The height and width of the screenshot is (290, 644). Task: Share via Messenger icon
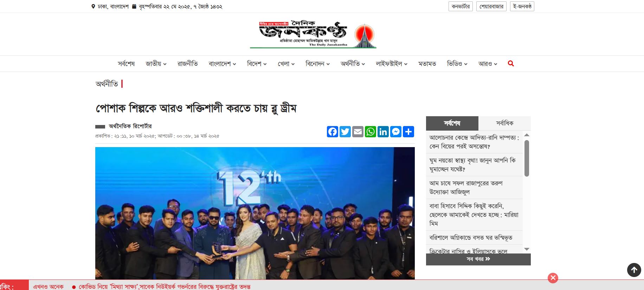(396, 132)
